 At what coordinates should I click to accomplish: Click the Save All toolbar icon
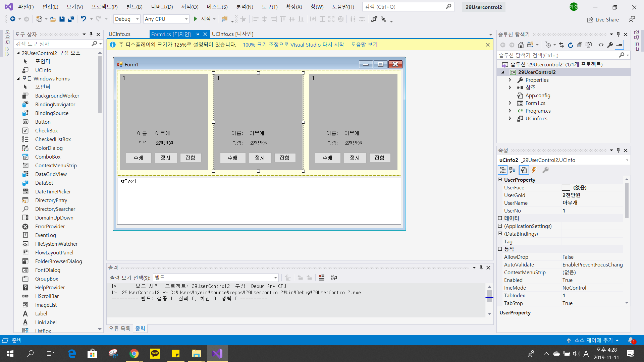tap(71, 19)
